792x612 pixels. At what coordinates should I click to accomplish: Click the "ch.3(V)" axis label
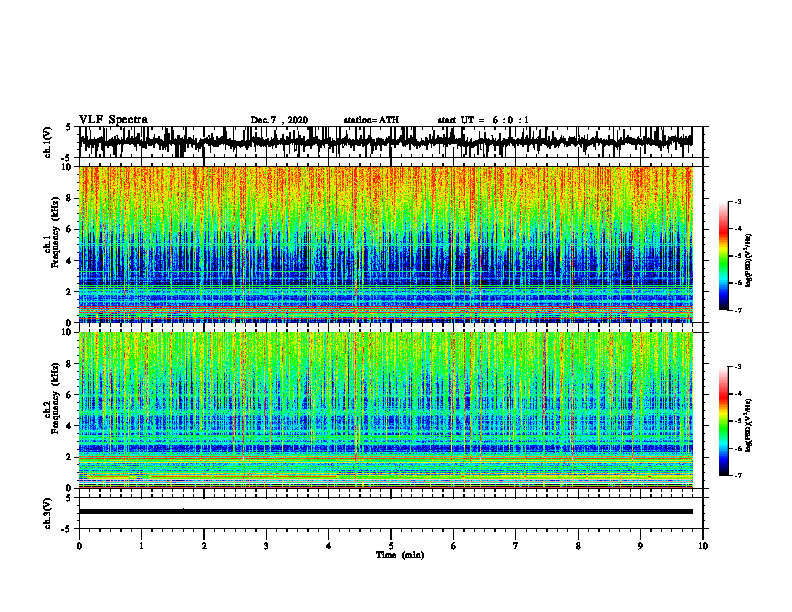pos(48,514)
